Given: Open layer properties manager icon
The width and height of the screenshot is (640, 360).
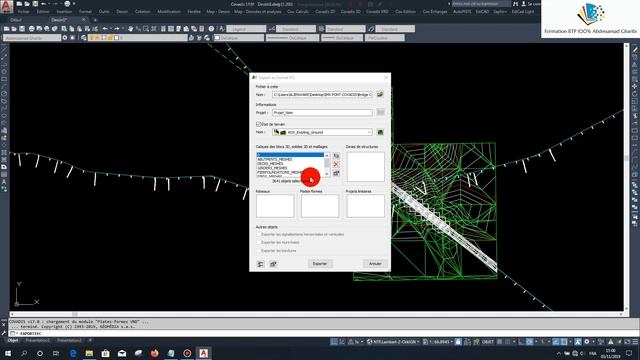Looking at the screenshot, I should [84, 38].
